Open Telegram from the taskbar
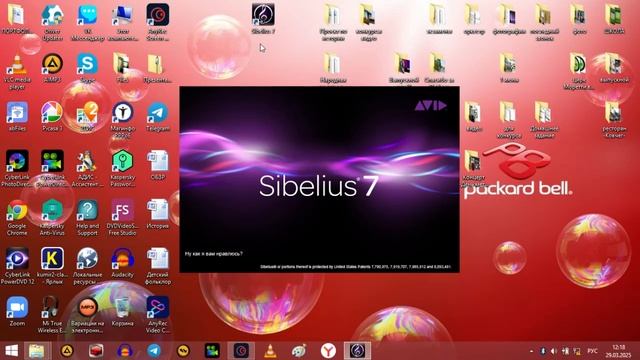 [154, 351]
